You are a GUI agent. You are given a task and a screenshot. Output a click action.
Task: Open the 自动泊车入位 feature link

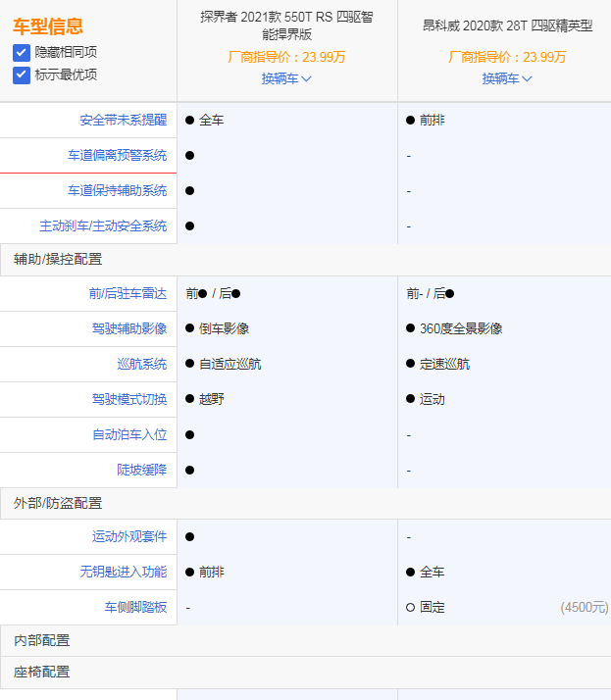point(129,434)
